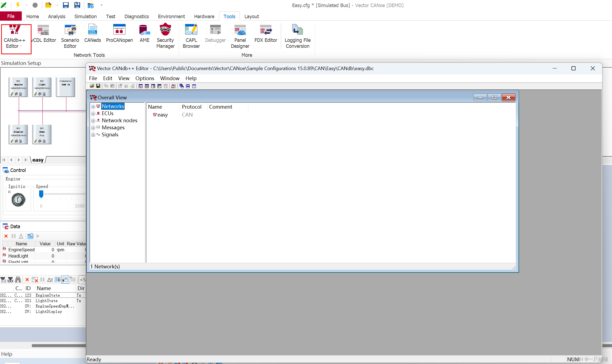612x364 pixels.
Task: Open the dropdown arrow next to the open folder icon
Action: click(57, 5)
